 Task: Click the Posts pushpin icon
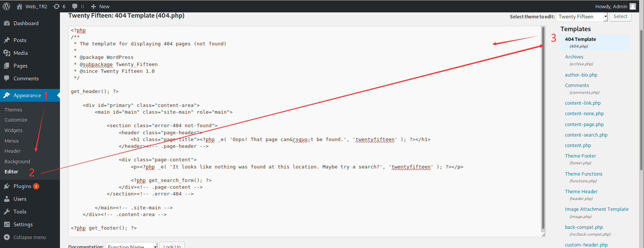(x=7, y=40)
